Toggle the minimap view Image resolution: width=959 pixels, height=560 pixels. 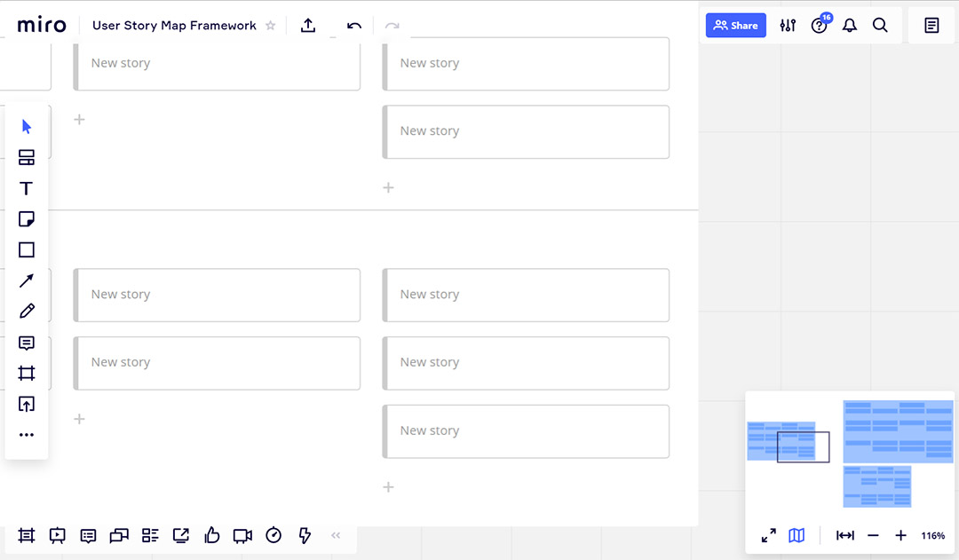[x=796, y=535]
